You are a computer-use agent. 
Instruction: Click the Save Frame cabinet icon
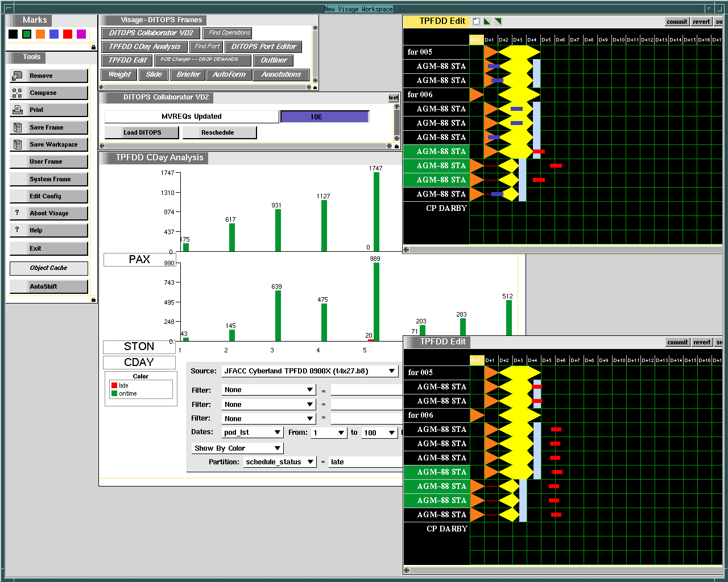tap(17, 127)
